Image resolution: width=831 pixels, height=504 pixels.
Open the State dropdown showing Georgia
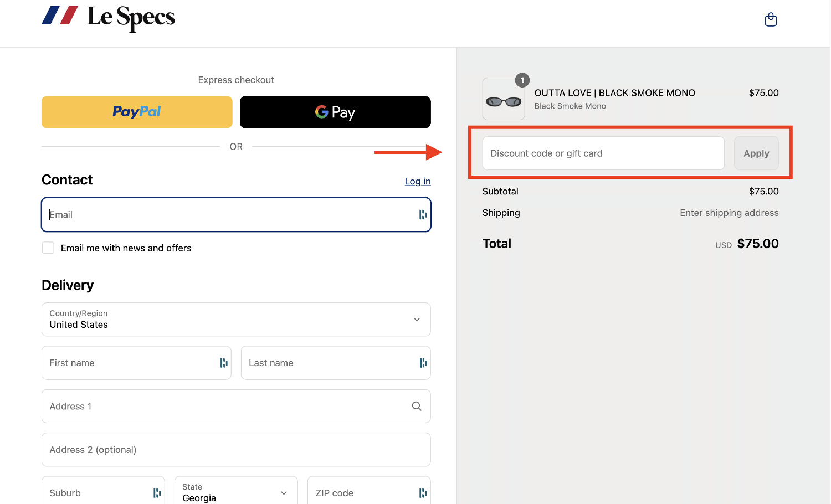(236, 492)
